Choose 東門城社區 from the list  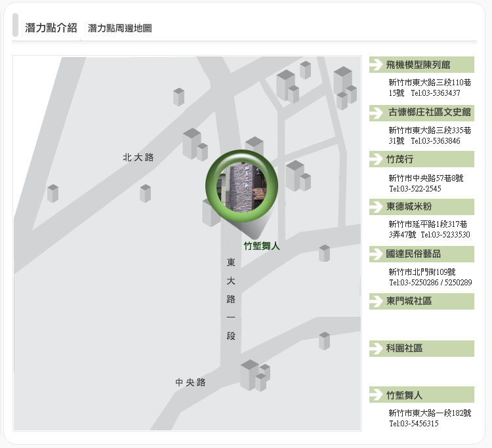click(x=421, y=302)
